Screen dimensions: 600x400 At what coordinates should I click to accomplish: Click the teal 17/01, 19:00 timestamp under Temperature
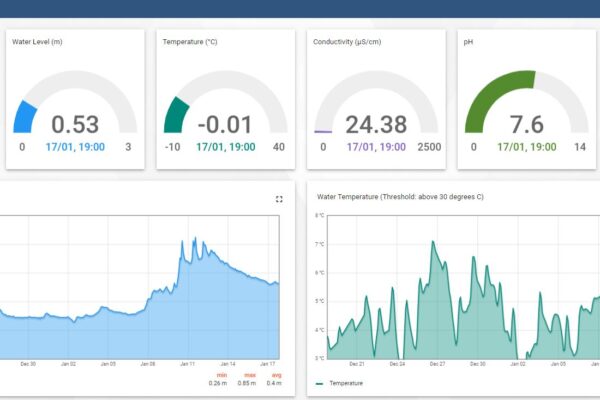(226, 147)
